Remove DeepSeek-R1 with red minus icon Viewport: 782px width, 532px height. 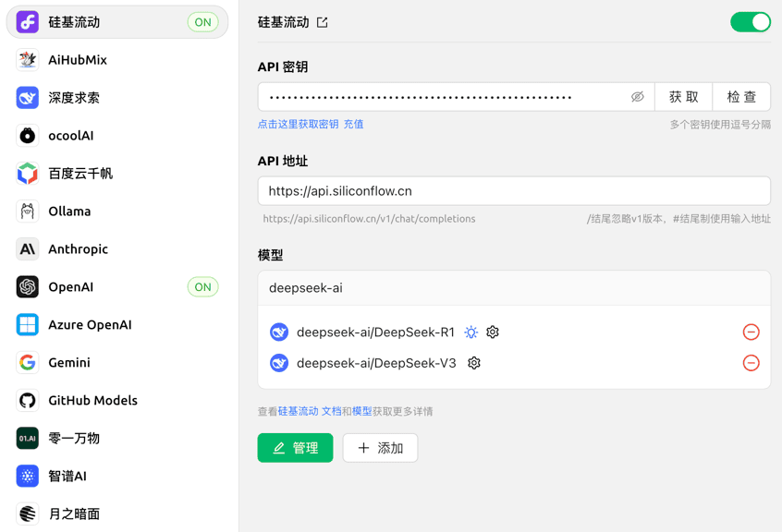point(751,332)
